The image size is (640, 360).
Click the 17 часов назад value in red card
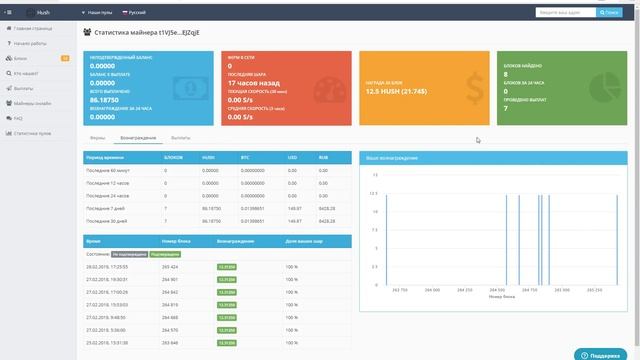[x=254, y=83]
